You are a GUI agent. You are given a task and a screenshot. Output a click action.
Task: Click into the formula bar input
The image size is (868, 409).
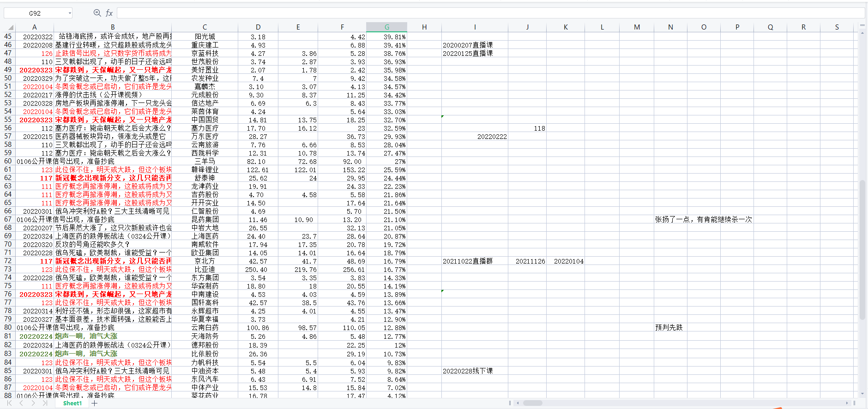tap(491, 13)
